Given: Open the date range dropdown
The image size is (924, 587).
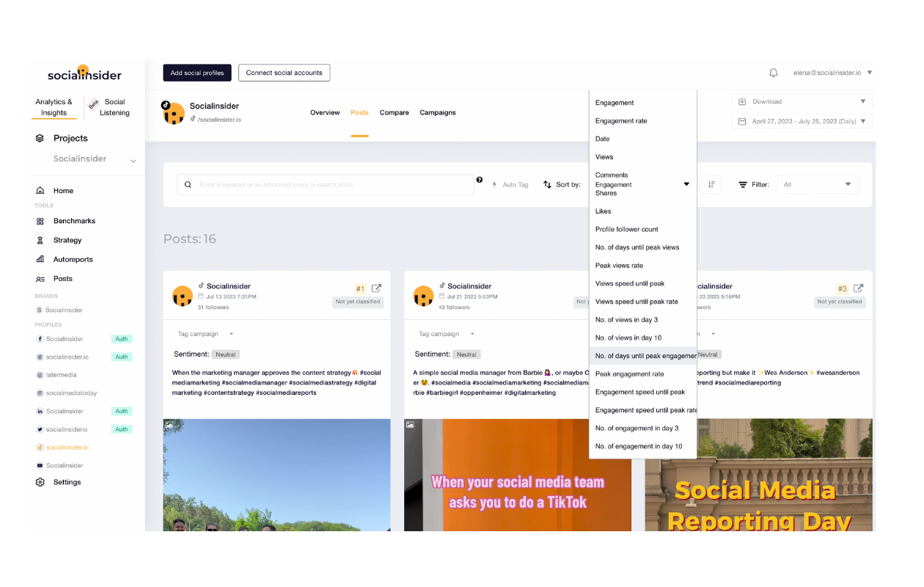Looking at the screenshot, I should point(802,121).
